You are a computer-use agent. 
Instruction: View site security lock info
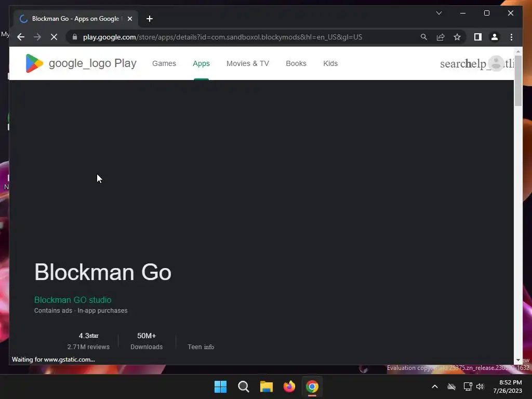click(75, 37)
